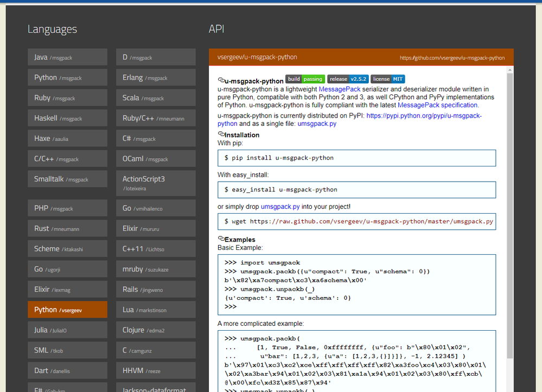This screenshot has height=392, width=542.
Task: Open Dart /danellis implementation
Action: [67, 371]
